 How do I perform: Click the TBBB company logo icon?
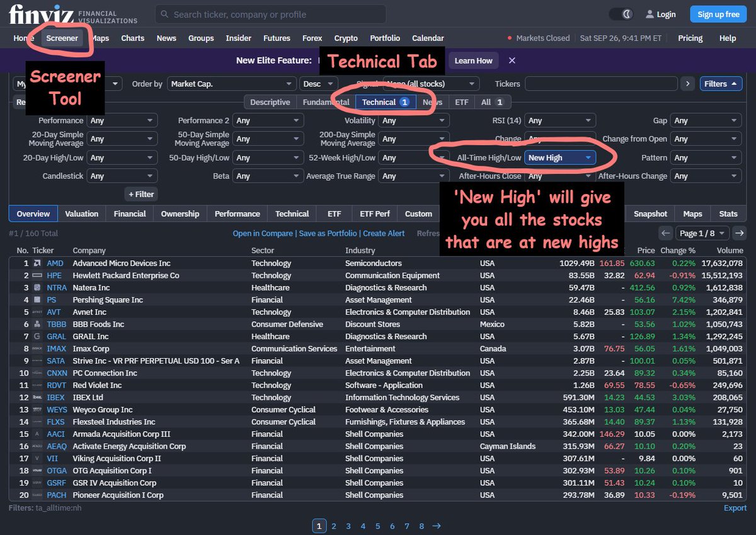(37, 325)
